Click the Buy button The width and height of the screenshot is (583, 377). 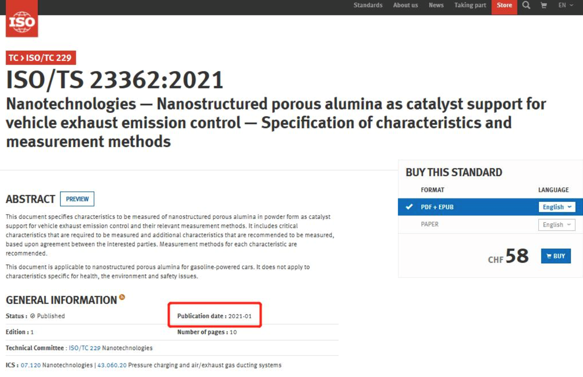(x=555, y=256)
